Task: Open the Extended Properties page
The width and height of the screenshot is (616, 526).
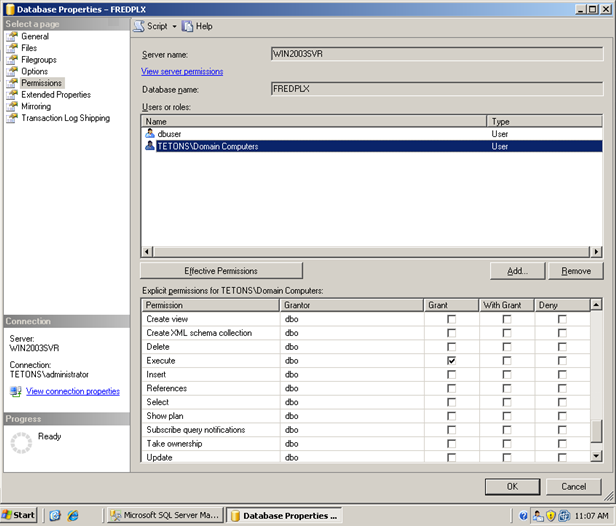Action: 56,95
